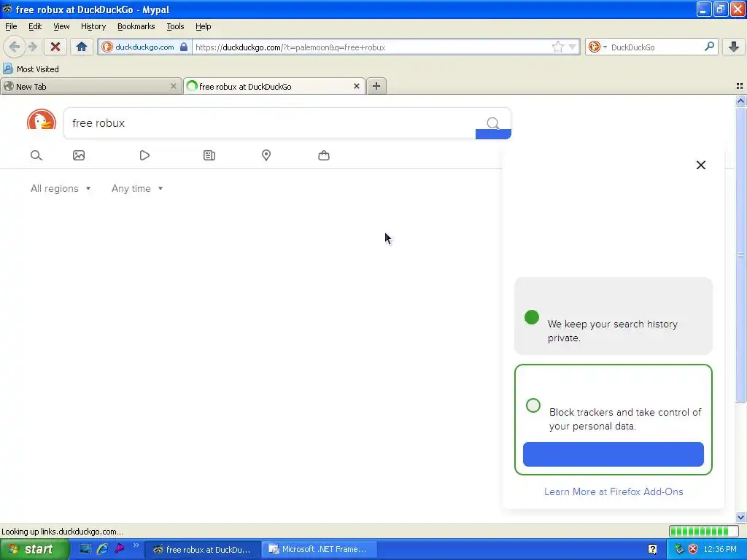The width and height of the screenshot is (747, 560).
Task: Bookmark this page with the star icon
Action: pyautogui.click(x=557, y=47)
